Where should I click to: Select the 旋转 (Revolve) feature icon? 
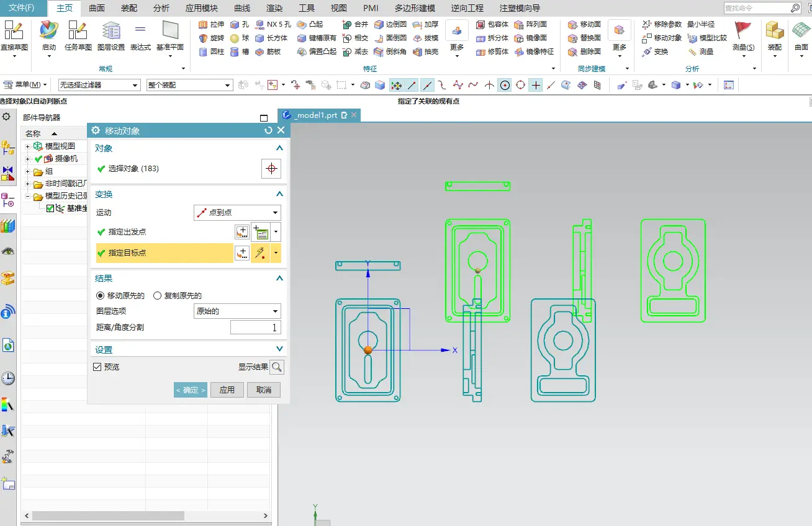click(203, 38)
